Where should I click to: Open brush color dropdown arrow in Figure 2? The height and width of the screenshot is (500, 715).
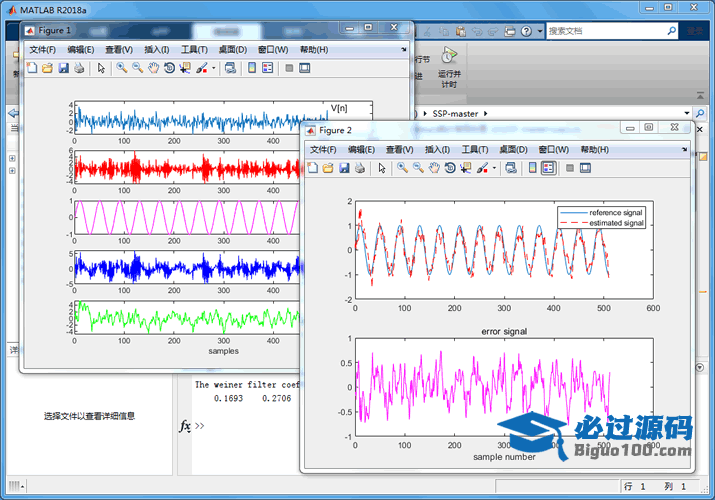[x=494, y=169]
